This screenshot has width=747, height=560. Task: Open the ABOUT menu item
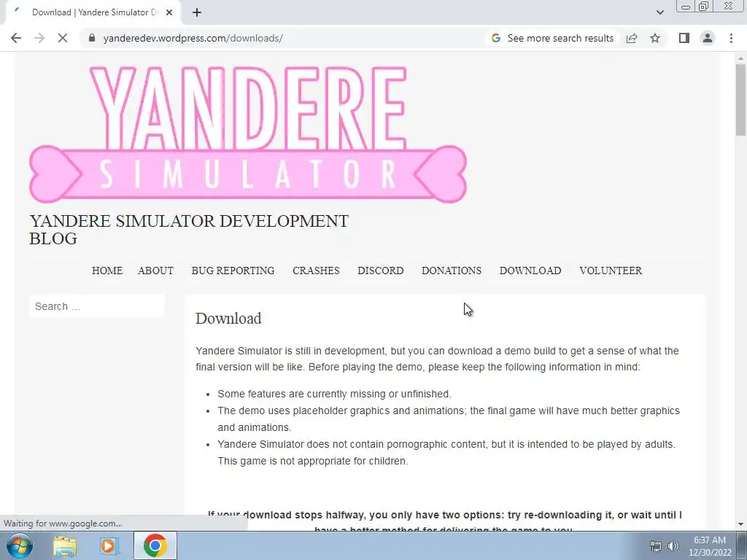click(156, 271)
